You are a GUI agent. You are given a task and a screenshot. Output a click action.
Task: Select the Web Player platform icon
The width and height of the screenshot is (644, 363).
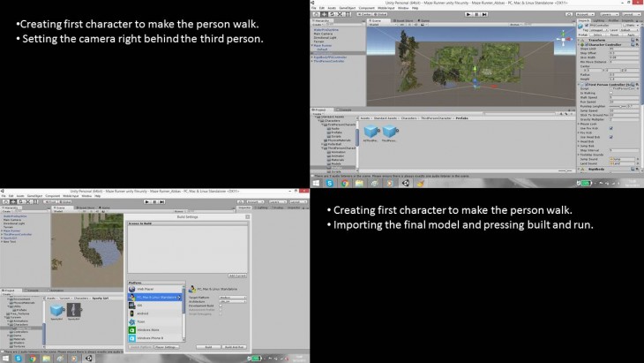[x=132, y=288]
